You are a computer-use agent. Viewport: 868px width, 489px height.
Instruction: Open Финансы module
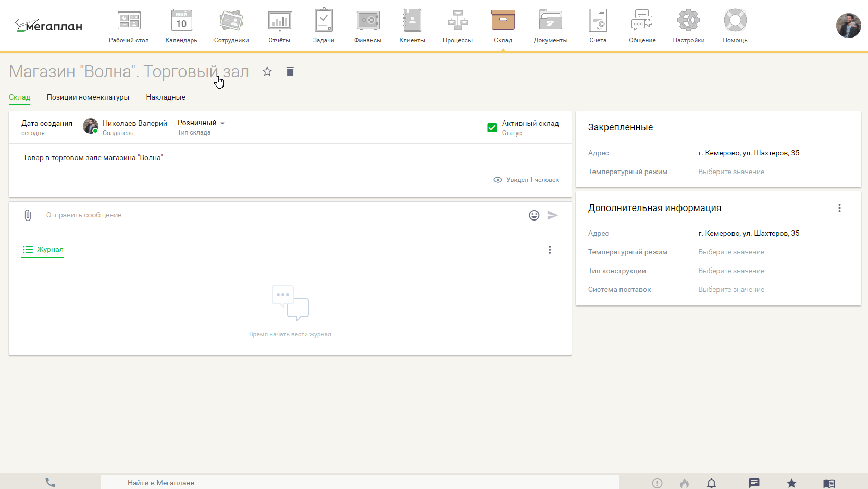click(368, 26)
